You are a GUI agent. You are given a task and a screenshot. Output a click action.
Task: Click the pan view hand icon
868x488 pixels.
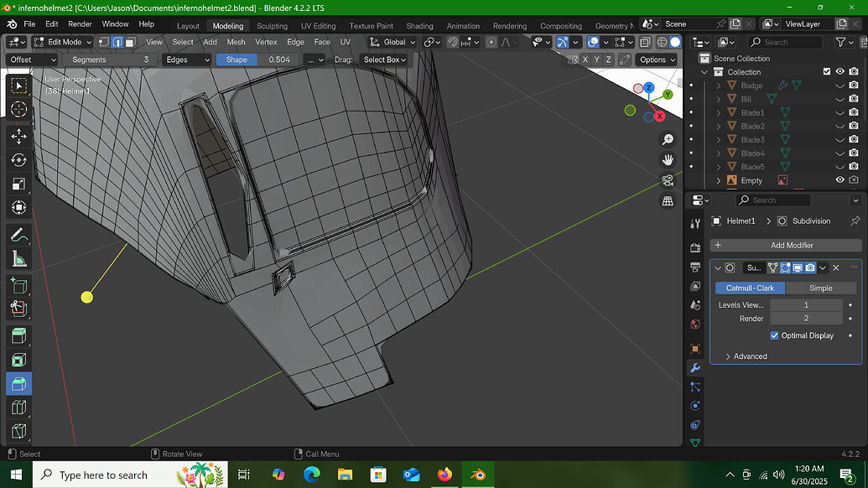[668, 160]
